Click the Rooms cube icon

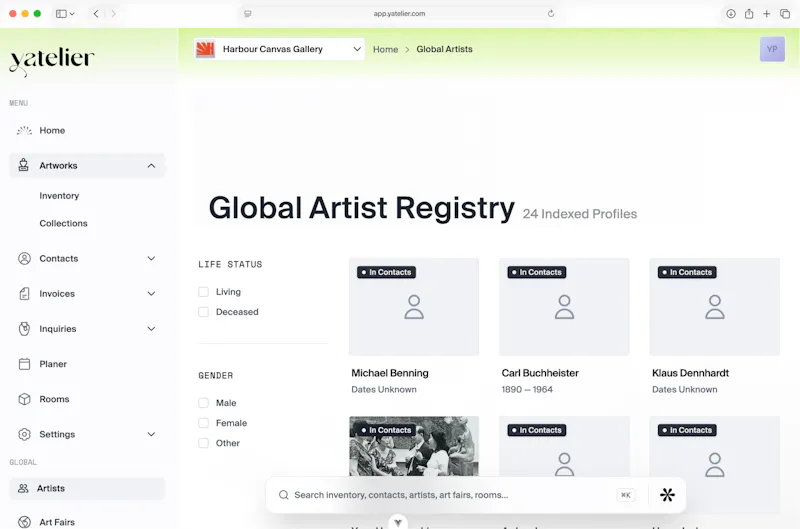24,399
